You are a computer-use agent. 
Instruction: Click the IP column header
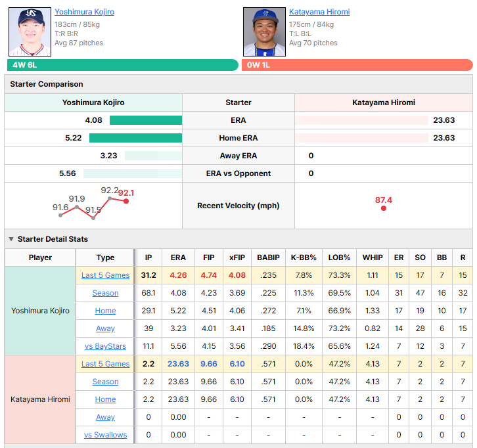coord(148,258)
